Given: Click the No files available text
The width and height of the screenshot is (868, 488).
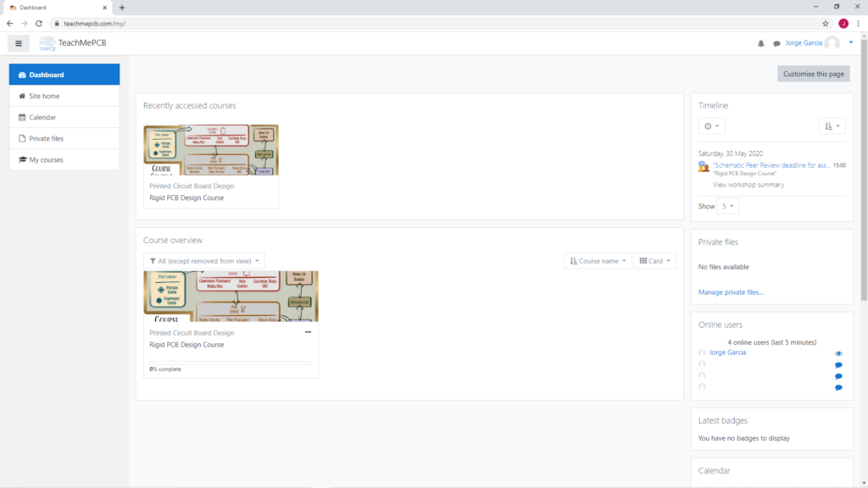Looking at the screenshot, I should [724, 267].
